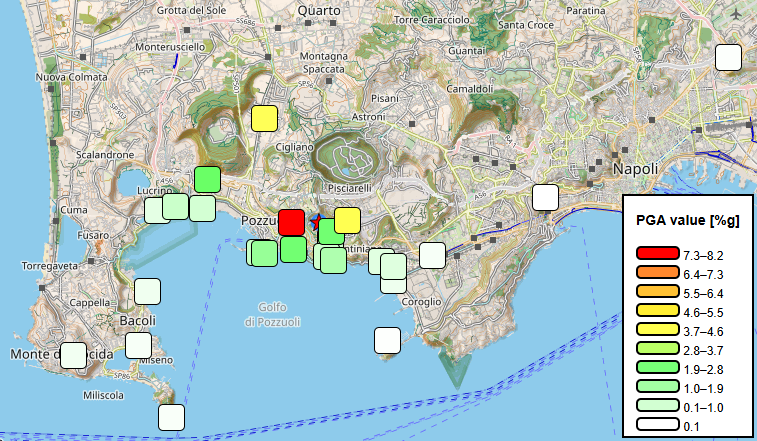
Task: Click the "Fusaro" place label
Action: [x=93, y=236]
